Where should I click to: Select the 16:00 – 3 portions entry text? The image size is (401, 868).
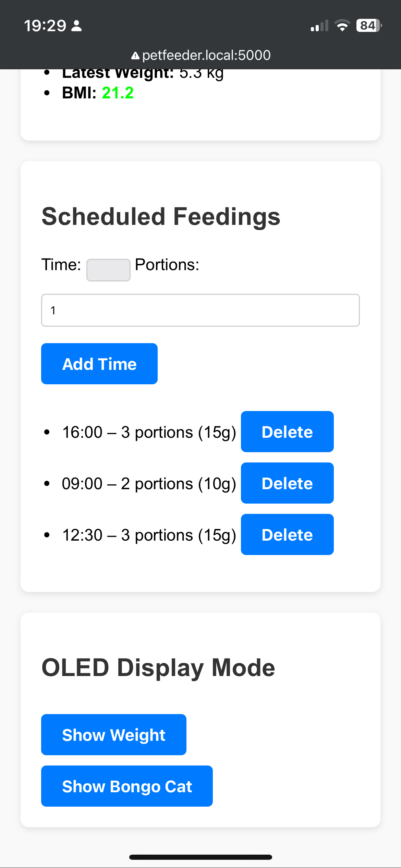point(149,432)
